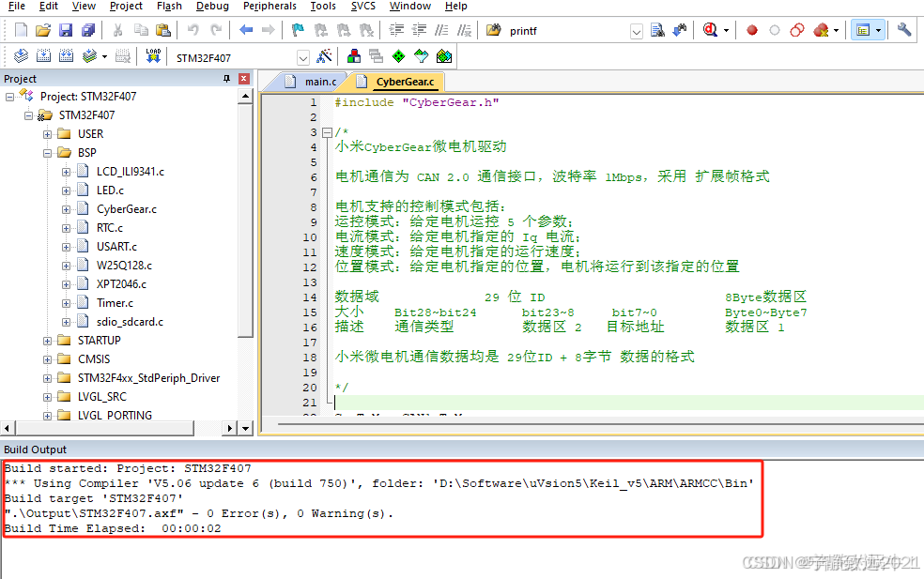Click Manage Project Items colored blocks icon
This screenshot has height=579, width=924.
pos(354,56)
